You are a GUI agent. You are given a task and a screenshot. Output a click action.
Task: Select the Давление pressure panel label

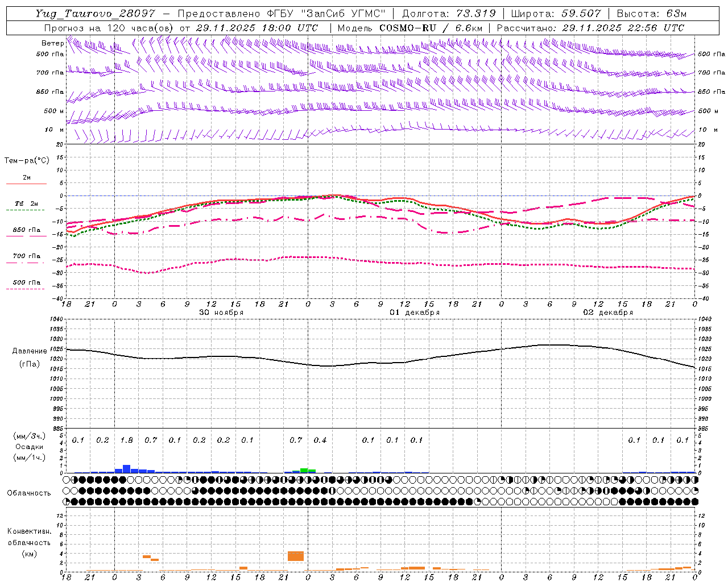pos(30,351)
